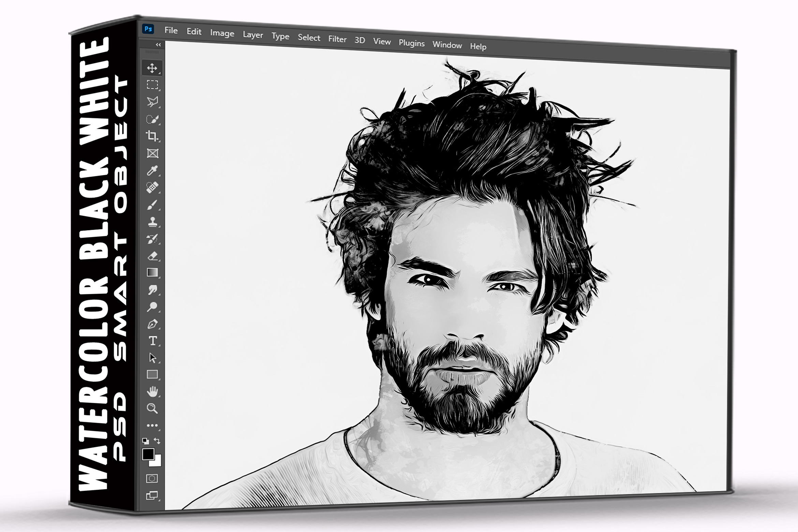Activate the Horizontal Type tool
798x532 pixels.
tap(153, 341)
